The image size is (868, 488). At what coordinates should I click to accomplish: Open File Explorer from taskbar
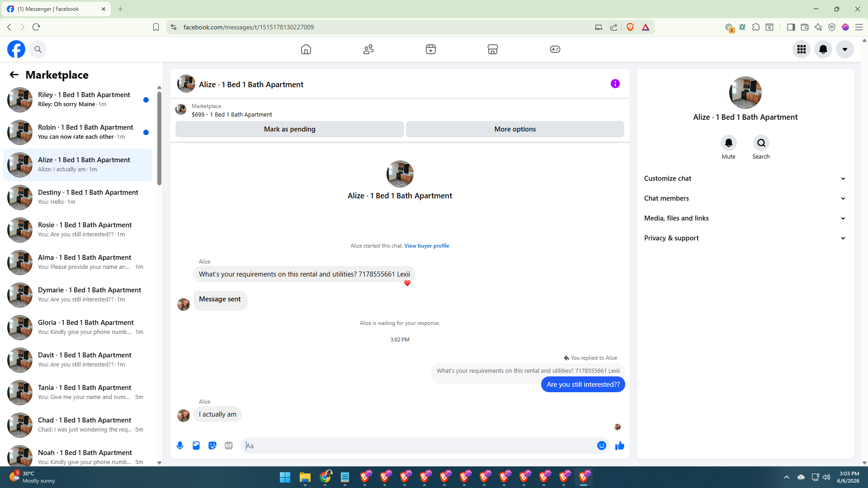[305, 477]
